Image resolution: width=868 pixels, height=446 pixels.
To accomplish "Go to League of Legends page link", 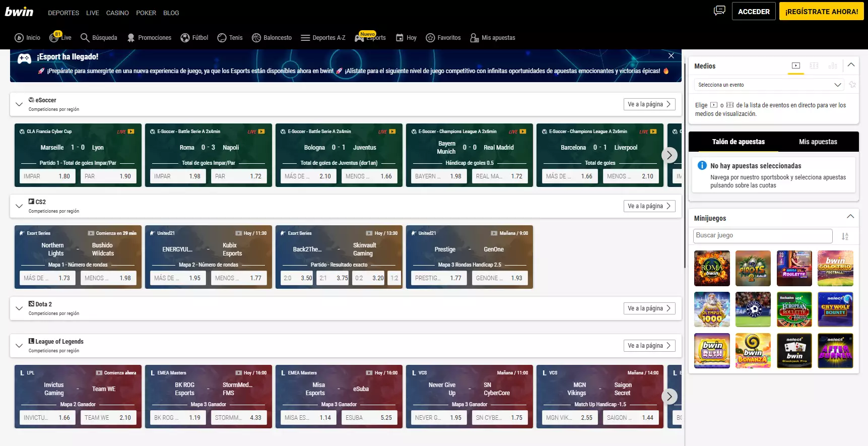I will (649, 346).
